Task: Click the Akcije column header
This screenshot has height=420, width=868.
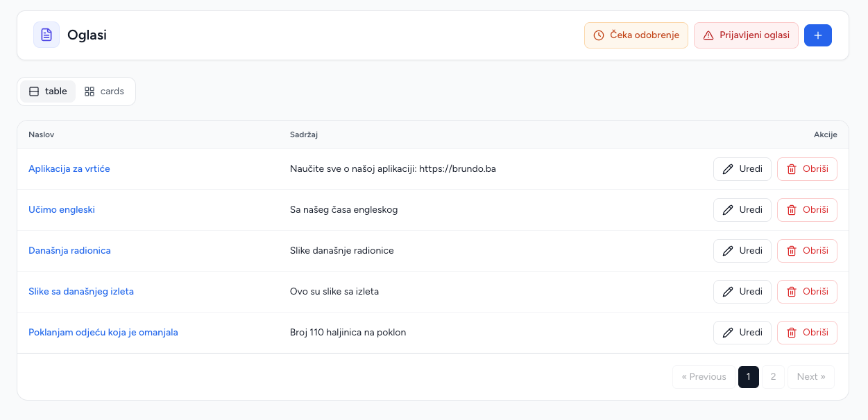Action: click(826, 134)
